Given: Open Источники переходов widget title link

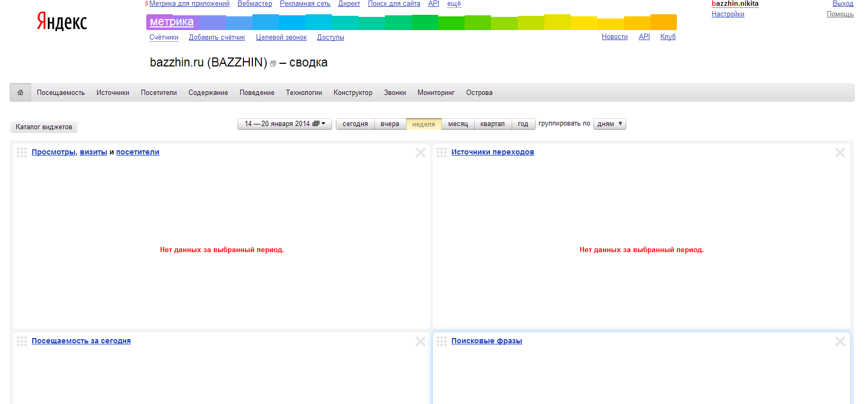Looking at the screenshot, I should point(493,152).
